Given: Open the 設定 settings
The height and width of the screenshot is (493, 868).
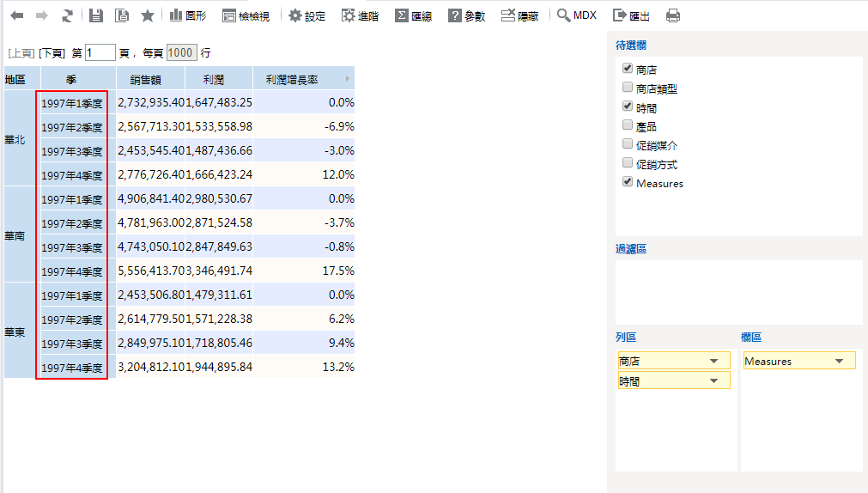Looking at the screenshot, I should coord(307,15).
